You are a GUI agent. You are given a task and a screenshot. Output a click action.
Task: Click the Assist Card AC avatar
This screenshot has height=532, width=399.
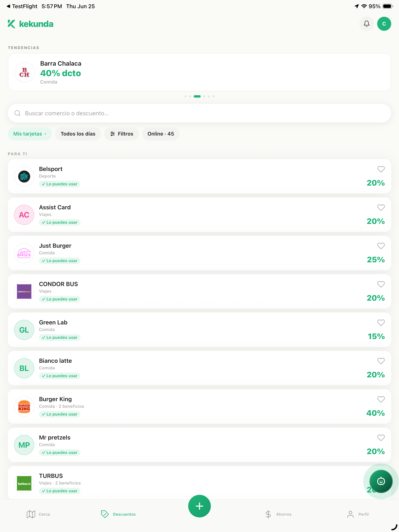24,215
